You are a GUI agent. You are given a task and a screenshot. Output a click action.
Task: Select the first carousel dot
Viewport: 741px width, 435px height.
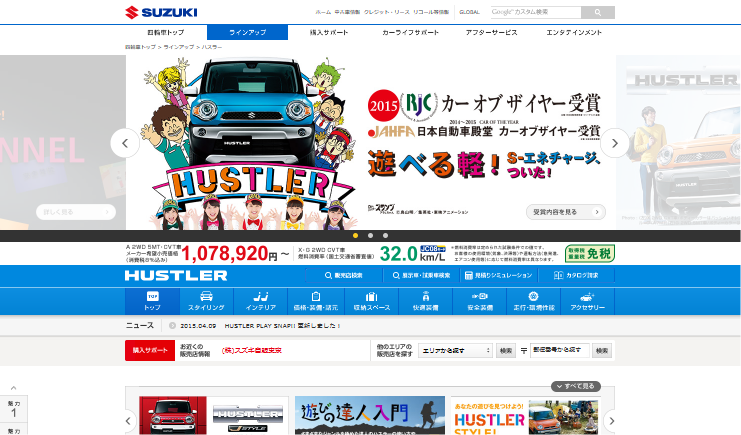[355, 235]
